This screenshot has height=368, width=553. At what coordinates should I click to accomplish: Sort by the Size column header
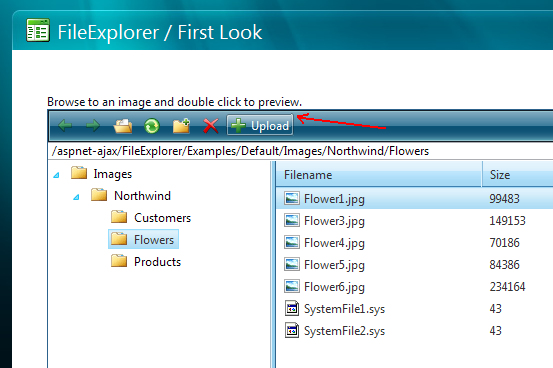click(518, 175)
